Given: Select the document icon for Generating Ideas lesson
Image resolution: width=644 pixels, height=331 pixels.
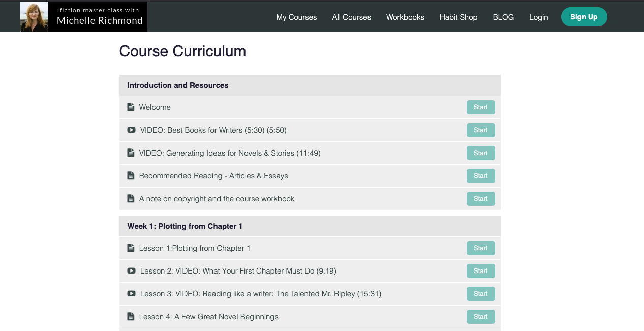Looking at the screenshot, I should [131, 153].
